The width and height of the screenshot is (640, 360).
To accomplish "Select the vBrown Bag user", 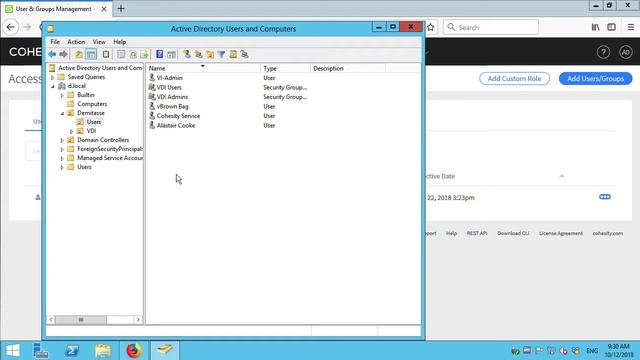I will (x=172, y=106).
